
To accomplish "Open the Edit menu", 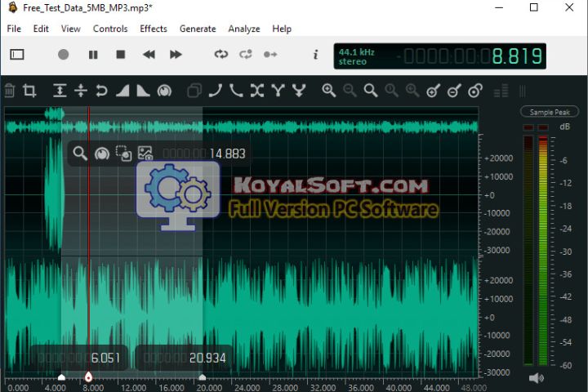I will pyautogui.click(x=41, y=29).
